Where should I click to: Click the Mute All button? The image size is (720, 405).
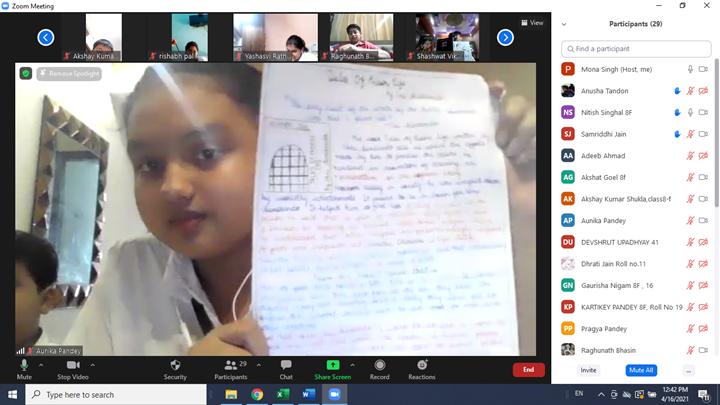click(x=642, y=370)
